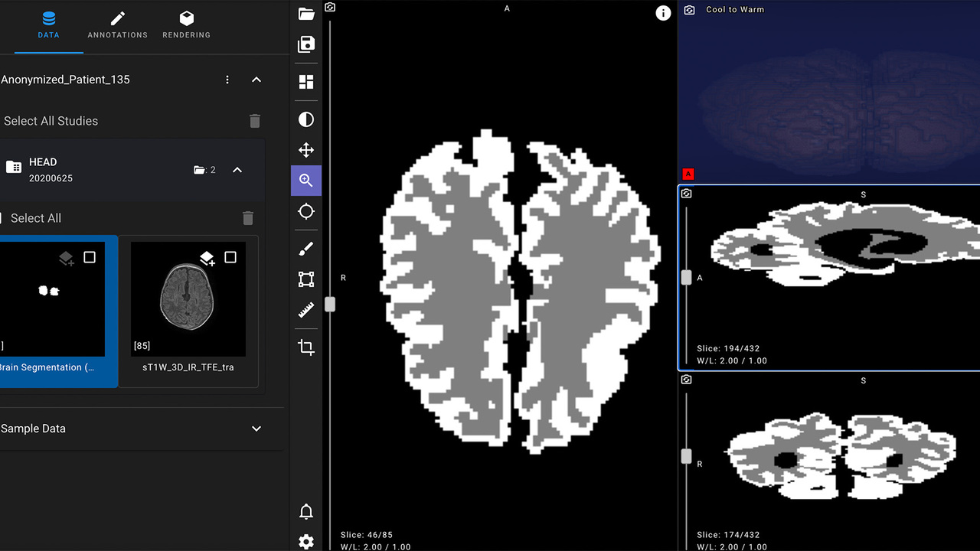This screenshot has width=980, height=551.
Task: Select the Ruler measurement tool
Action: click(306, 310)
